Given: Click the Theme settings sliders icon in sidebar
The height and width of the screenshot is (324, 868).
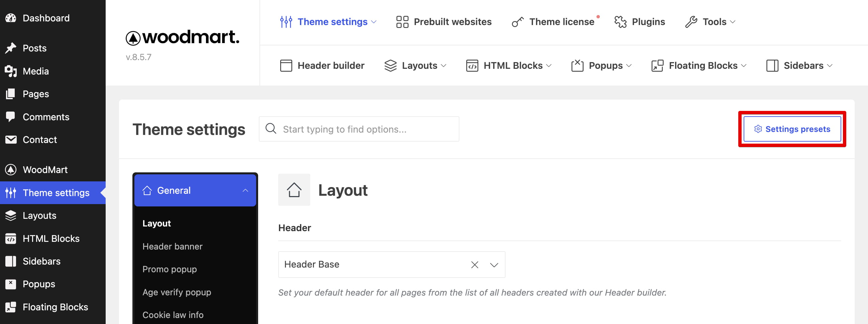Looking at the screenshot, I should point(11,193).
